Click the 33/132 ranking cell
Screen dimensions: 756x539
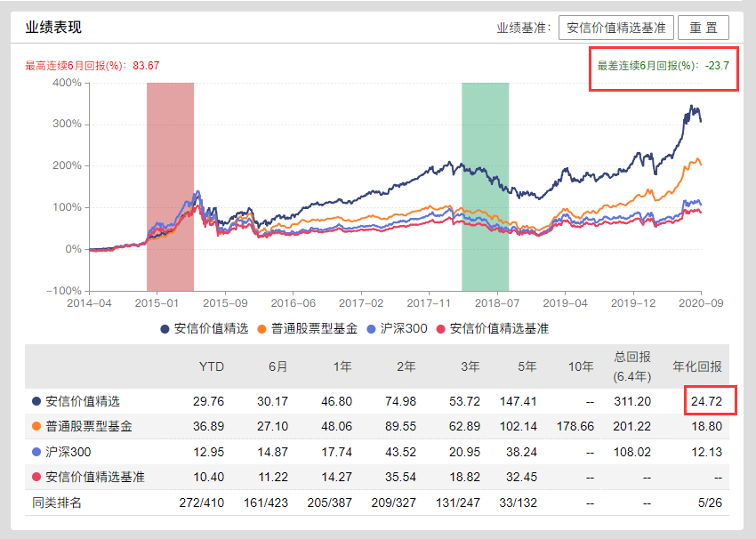(x=519, y=503)
